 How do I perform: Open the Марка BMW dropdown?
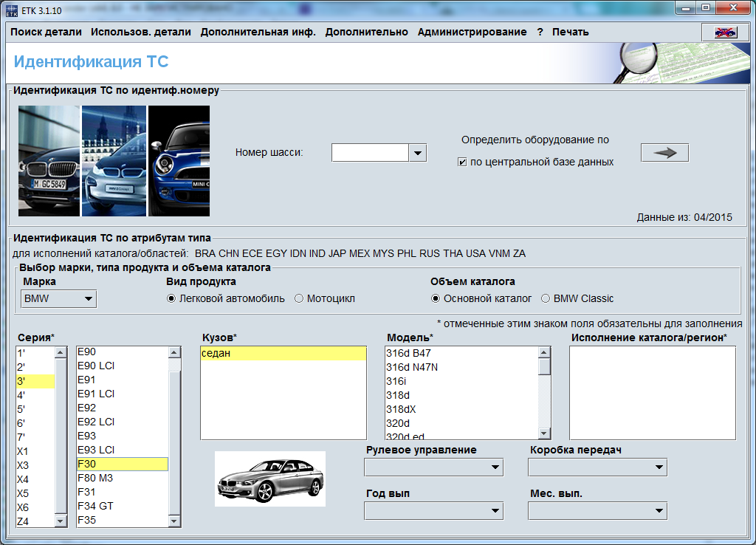pos(59,298)
